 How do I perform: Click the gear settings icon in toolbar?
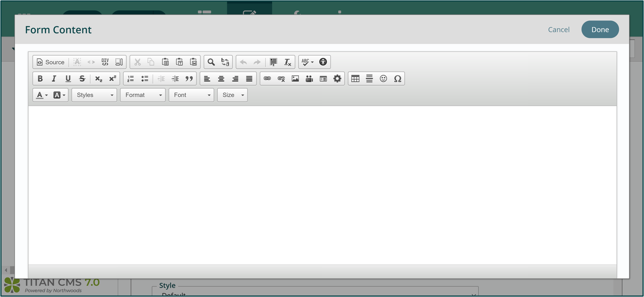337,79
